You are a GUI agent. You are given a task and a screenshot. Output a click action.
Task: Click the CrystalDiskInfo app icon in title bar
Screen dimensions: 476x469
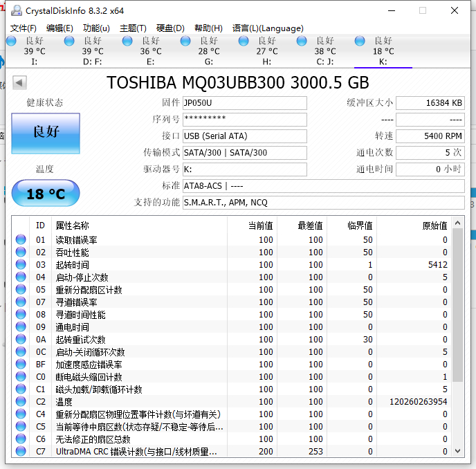(17, 10)
